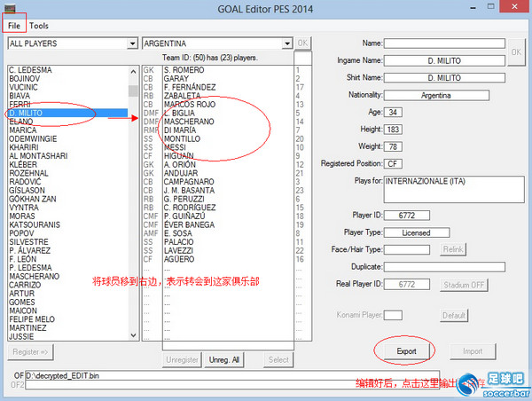Click the Default button
This screenshot has height=401, width=532.
[x=454, y=316]
